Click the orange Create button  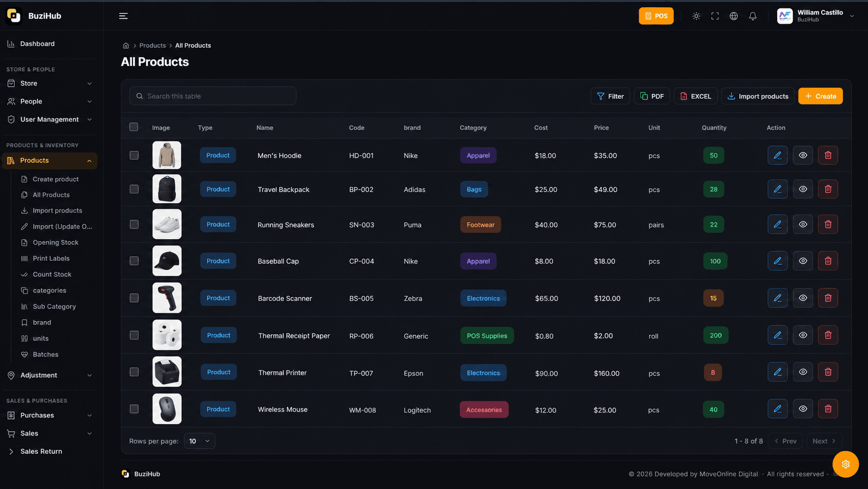(x=820, y=96)
